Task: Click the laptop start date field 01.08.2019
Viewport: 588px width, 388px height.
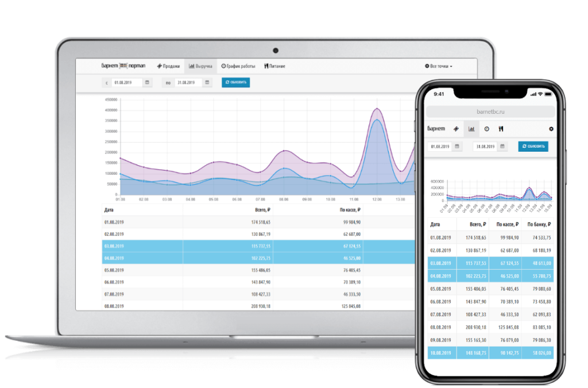Action: click(x=126, y=83)
